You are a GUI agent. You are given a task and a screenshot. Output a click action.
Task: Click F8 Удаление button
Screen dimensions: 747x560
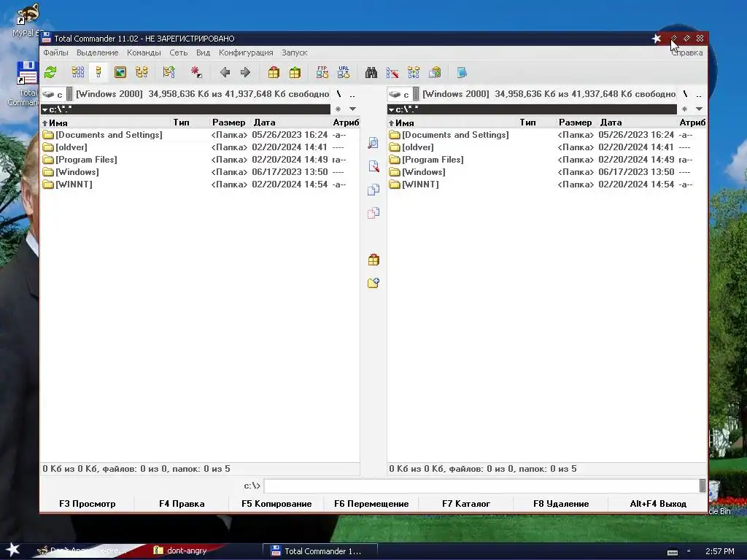click(x=561, y=504)
